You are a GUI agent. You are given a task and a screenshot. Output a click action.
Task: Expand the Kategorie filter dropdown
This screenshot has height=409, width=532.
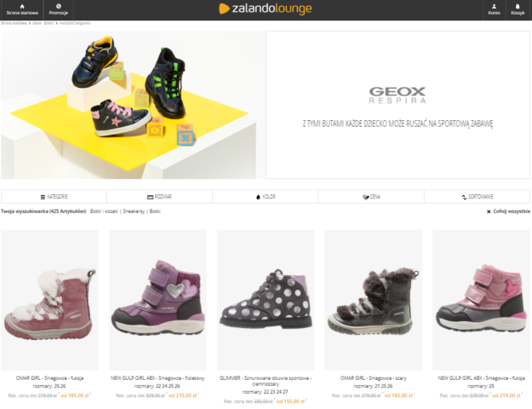click(54, 197)
